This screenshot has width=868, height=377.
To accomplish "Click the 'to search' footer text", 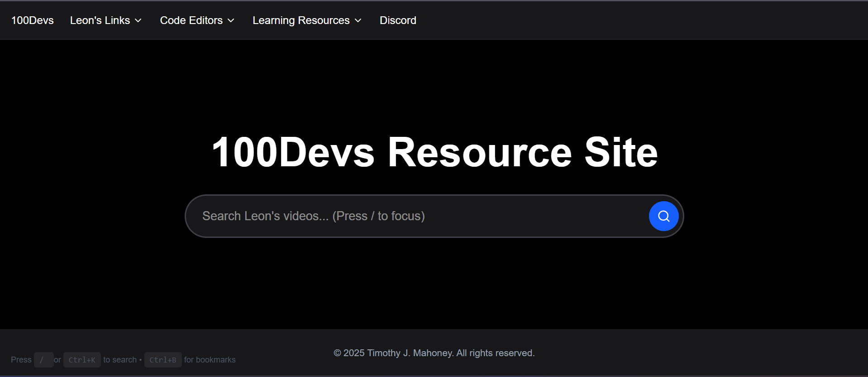I will [x=120, y=360].
